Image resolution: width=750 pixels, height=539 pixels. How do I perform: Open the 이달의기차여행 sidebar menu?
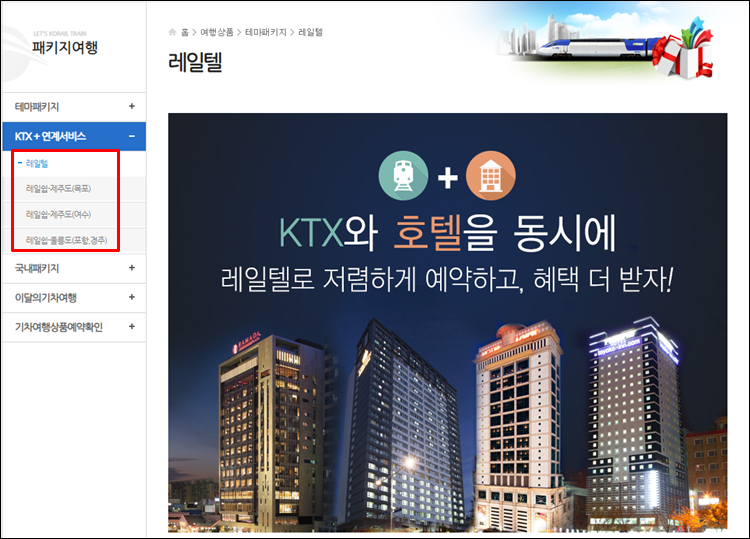[x=74, y=298]
